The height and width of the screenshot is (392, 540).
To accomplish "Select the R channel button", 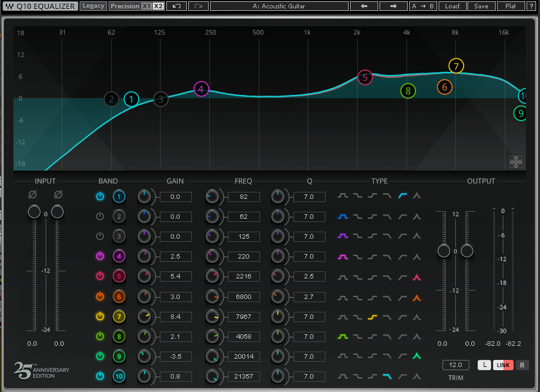I will [x=522, y=365].
